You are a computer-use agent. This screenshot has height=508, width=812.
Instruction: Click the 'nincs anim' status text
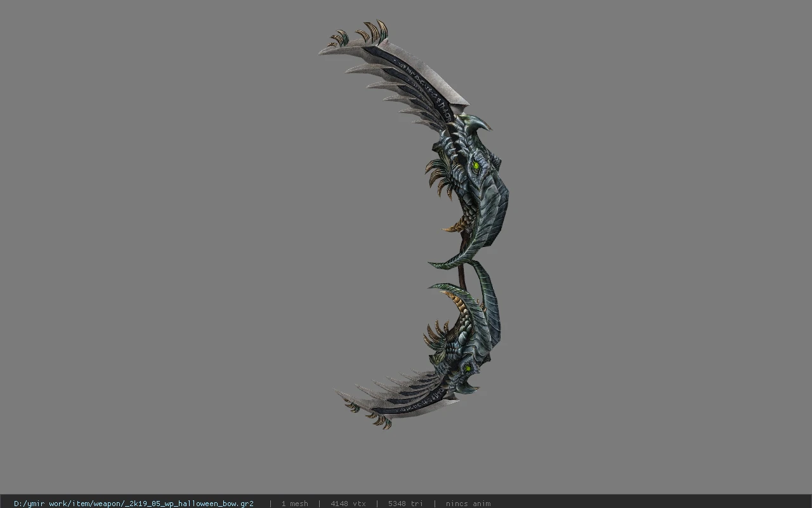point(468,504)
